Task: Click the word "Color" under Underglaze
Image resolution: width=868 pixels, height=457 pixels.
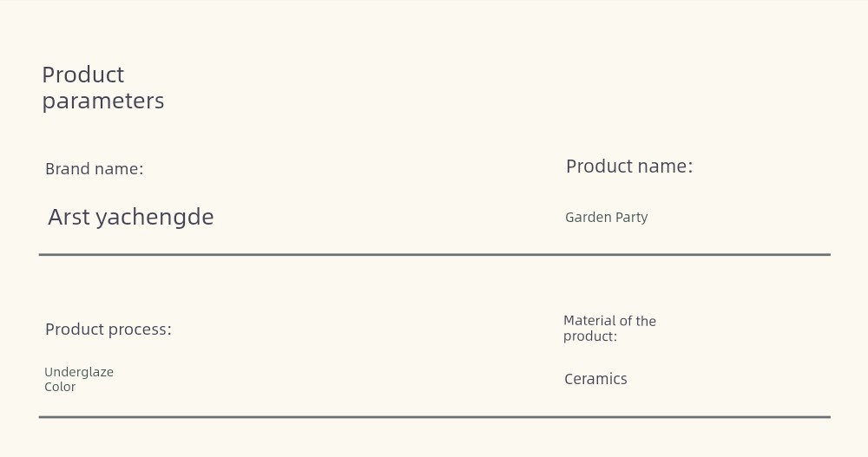Action: tap(60, 388)
